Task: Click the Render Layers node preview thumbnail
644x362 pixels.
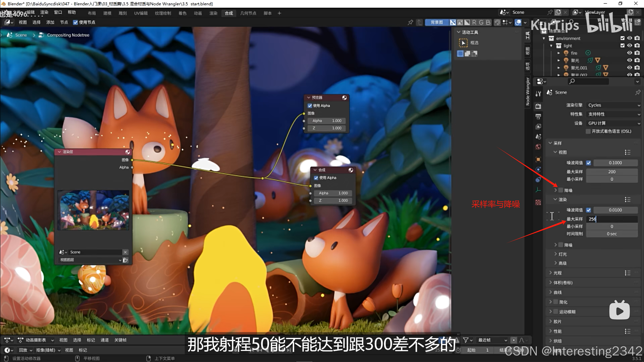Action: click(93, 210)
